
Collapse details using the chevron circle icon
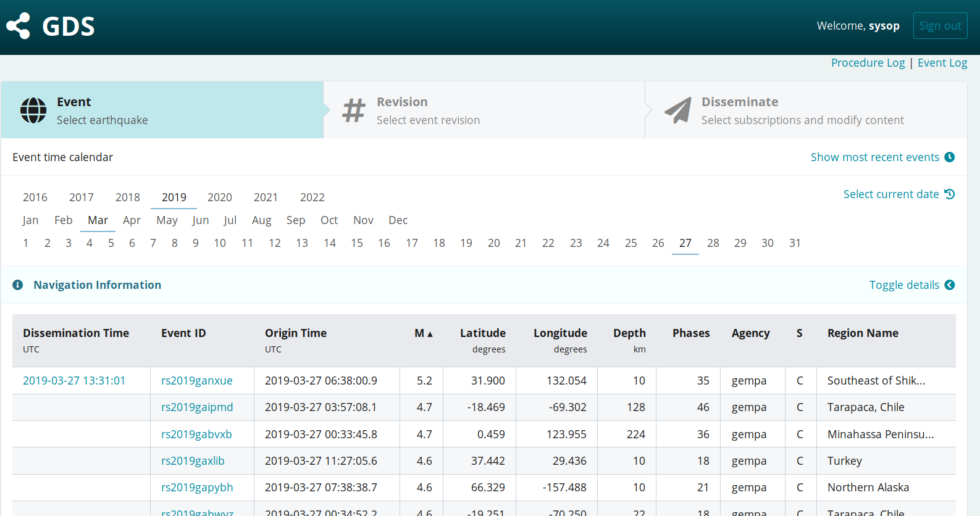pyautogui.click(x=950, y=285)
